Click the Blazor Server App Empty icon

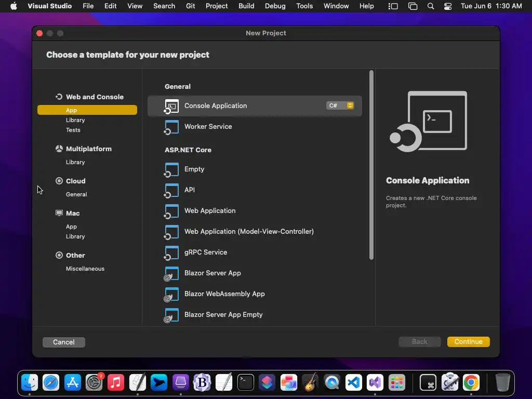tap(171, 315)
